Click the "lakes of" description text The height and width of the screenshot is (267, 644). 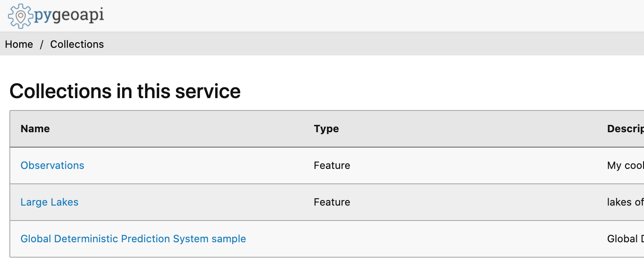pyautogui.click(x=625, y=202)
